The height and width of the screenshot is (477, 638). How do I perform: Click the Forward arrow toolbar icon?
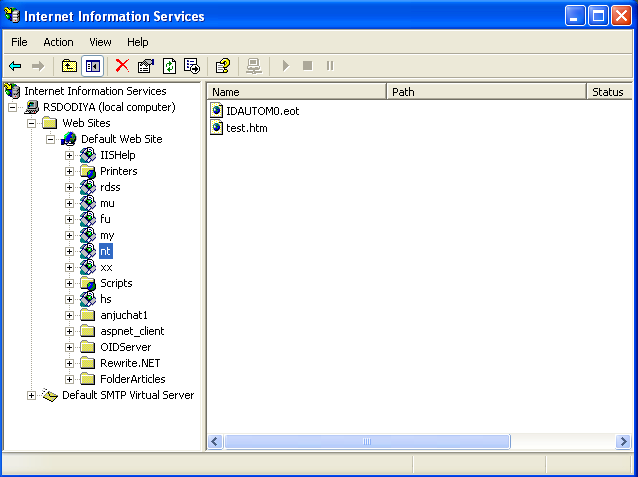click(38, 66)
